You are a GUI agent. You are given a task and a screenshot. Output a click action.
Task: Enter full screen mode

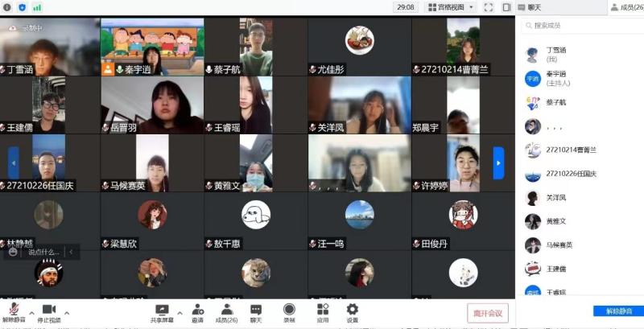pyautogui.click(x=488, y=7)
